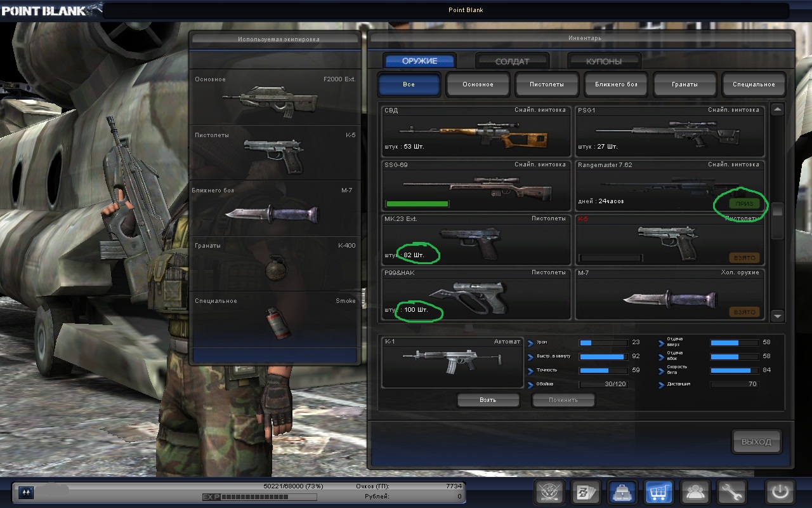Image resolution: width=812 pixels, height=508 pixels.
Task: Select the MK.23 Ext. pistol card
Action: click(x=476, y=239)
